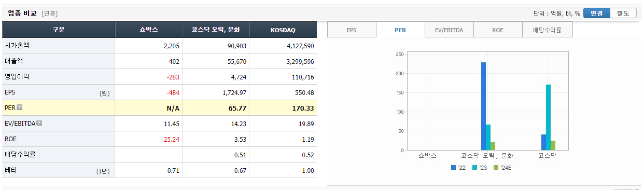Click the KOSDAQ dividend yield 0.52

307,155
